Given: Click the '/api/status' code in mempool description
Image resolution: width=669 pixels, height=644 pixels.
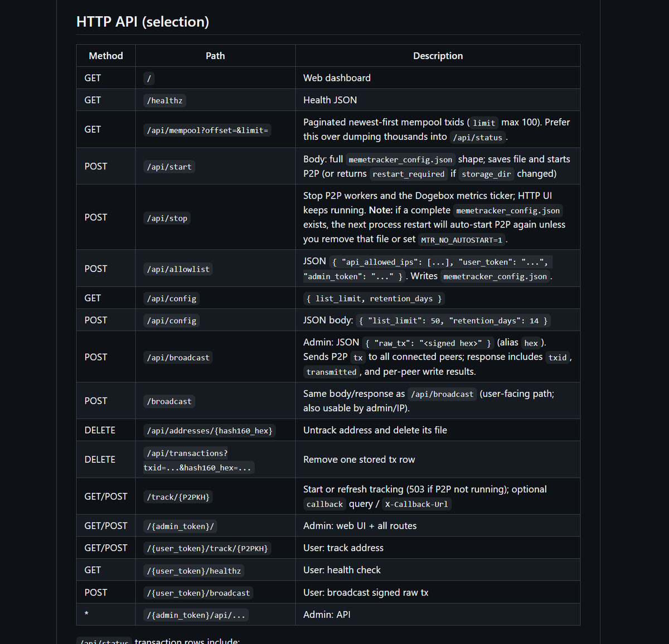Looking at the screenshot, I should [x=477, y=138].
